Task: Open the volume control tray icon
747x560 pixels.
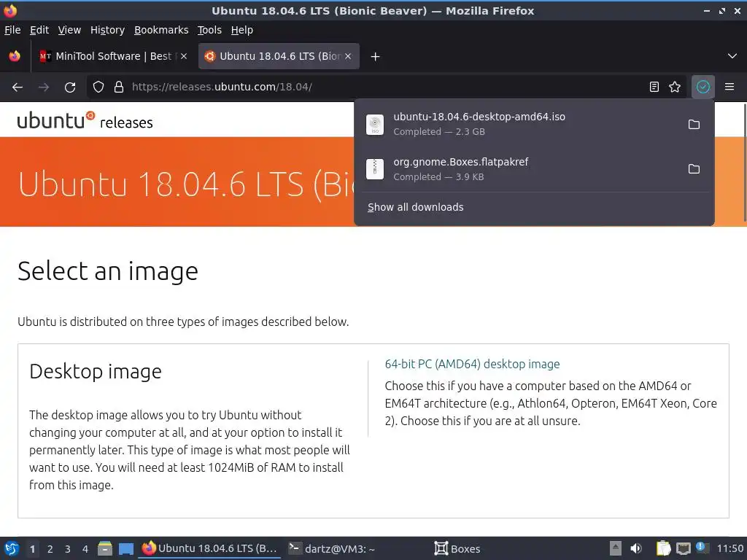Action: (x=635, y=548)
